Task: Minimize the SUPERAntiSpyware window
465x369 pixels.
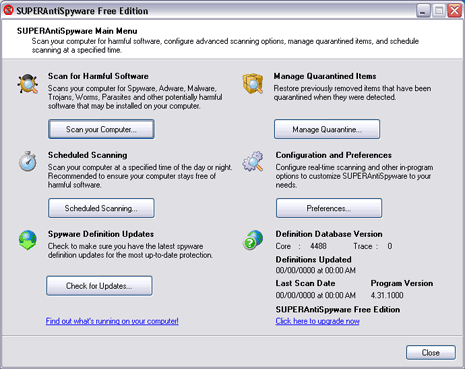Action: point(423,11)
